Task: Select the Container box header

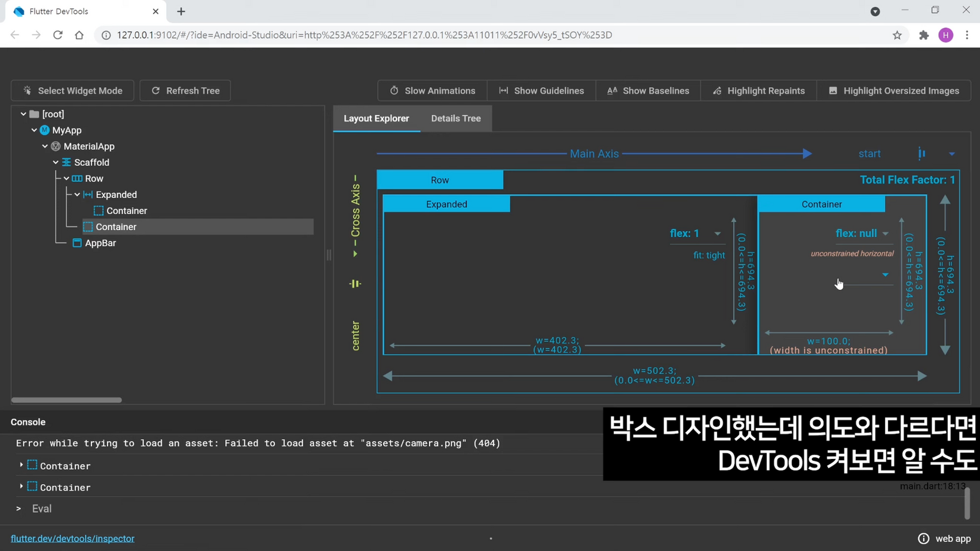Action: tap(822, 204)
